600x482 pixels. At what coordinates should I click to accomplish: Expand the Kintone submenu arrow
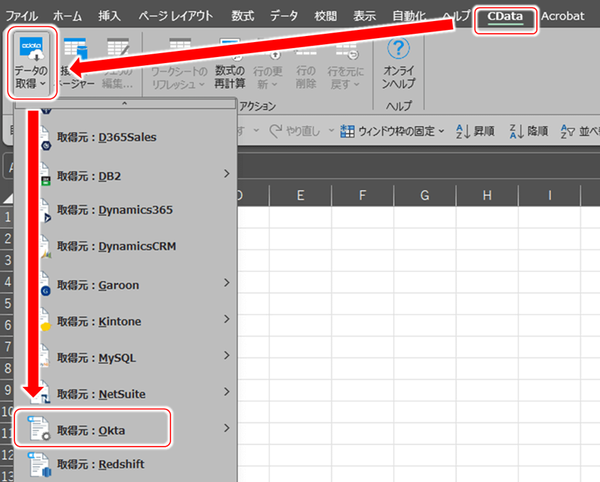pos(227,319)
